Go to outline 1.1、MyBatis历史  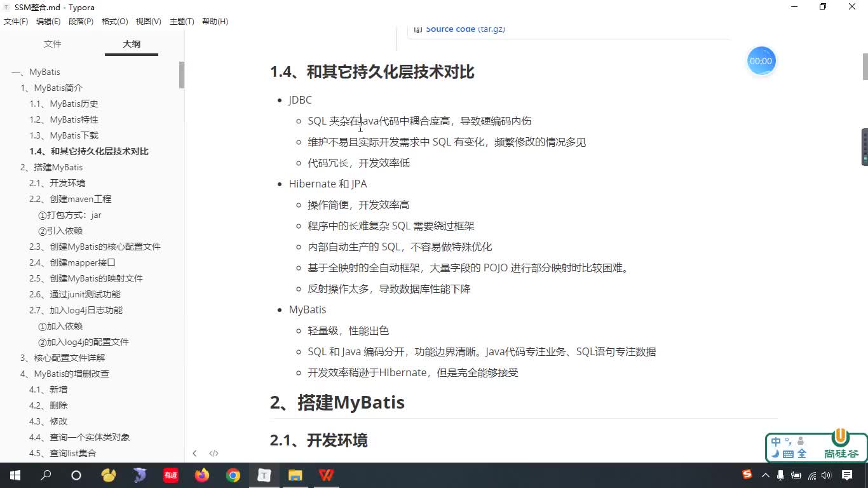[x=64, y=104]
